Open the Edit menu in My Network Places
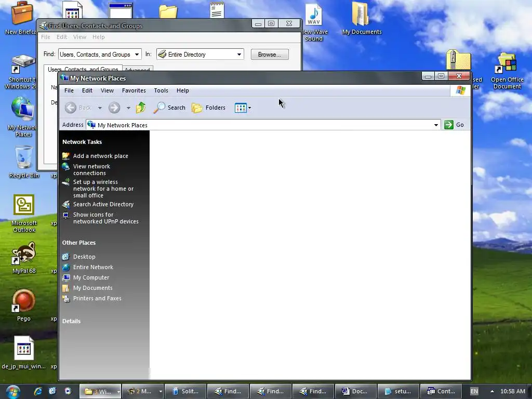This screenshot has width=532, height=399. click(x=87, y=90)
